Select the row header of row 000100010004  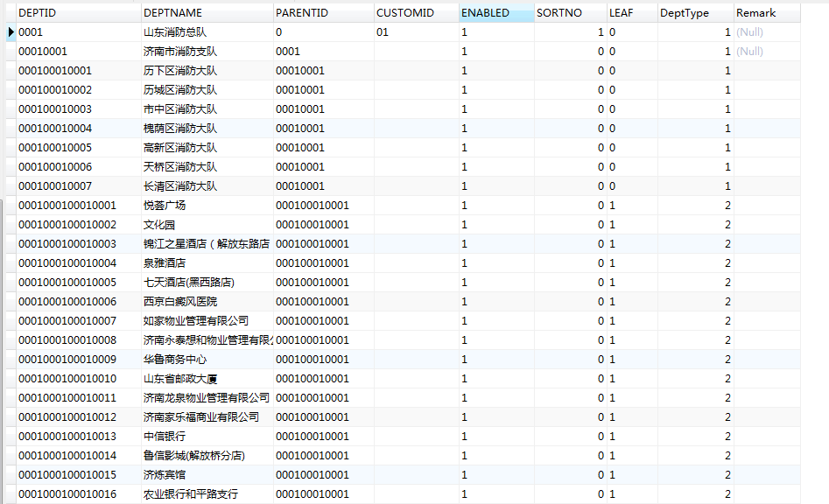coord(11,129)
